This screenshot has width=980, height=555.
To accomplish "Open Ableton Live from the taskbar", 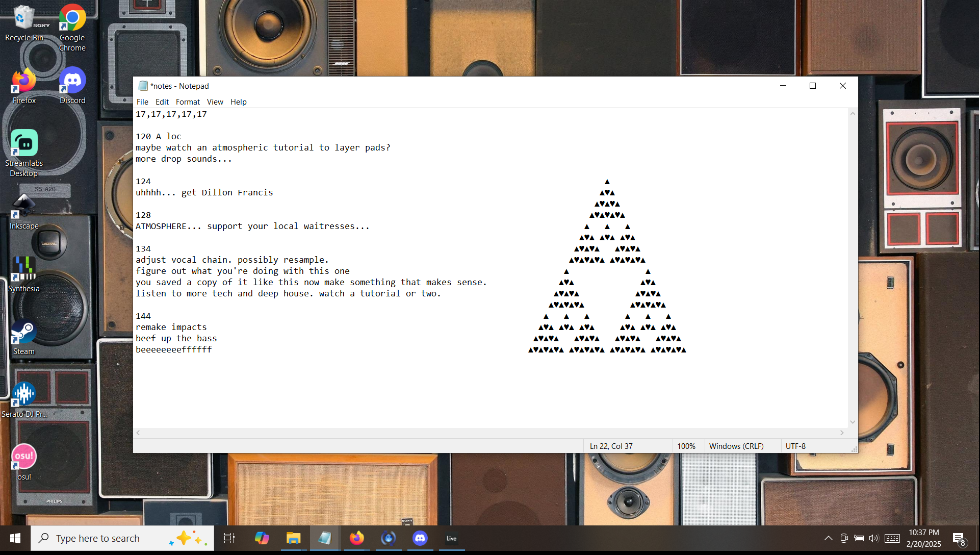I will (451, 538).
